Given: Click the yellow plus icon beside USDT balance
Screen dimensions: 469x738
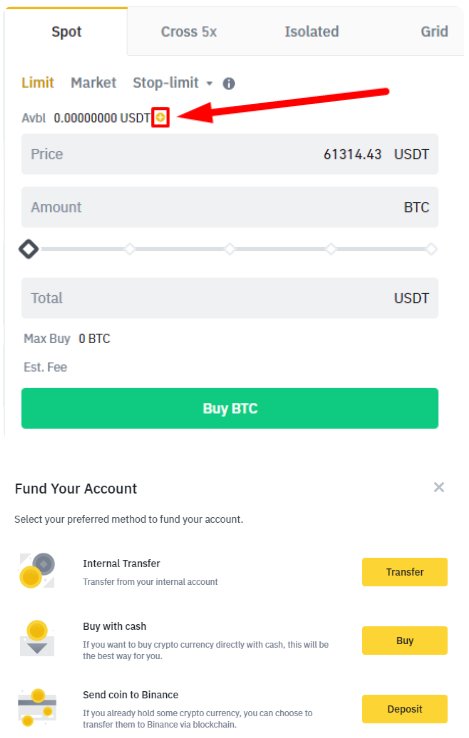Looking at the screenshot, I should pyautogui.click(x=161, y=117).
